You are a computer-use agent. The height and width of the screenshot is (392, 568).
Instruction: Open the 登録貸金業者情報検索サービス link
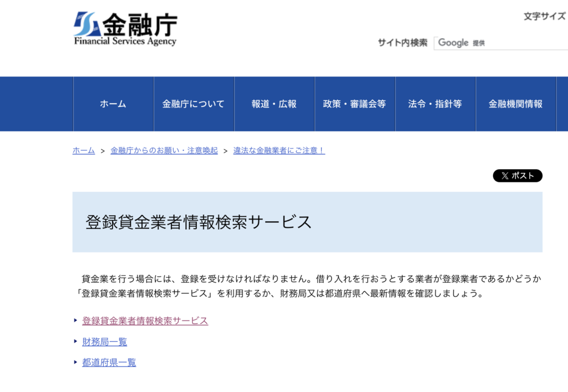(145, 320)
